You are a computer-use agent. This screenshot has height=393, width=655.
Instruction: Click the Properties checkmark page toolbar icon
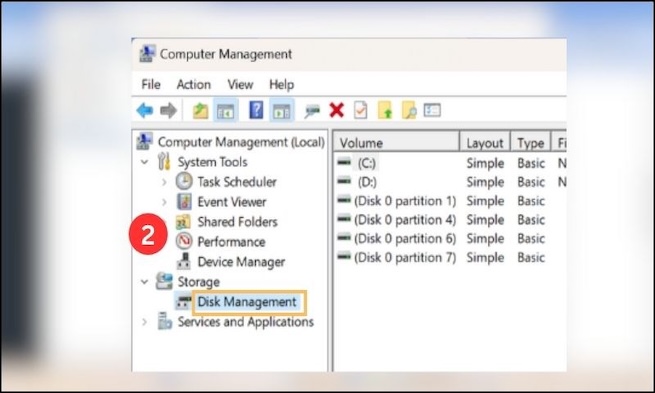pos(361,111)
